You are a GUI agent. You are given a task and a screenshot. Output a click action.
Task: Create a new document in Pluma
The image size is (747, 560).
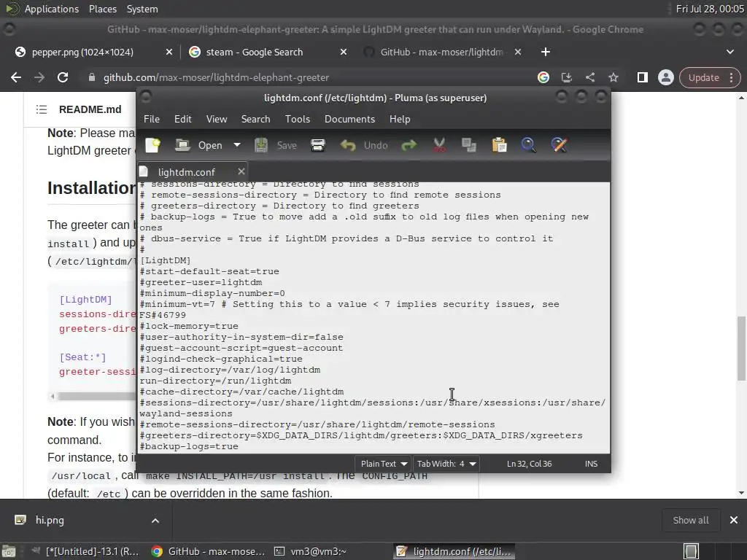point(153,145)
